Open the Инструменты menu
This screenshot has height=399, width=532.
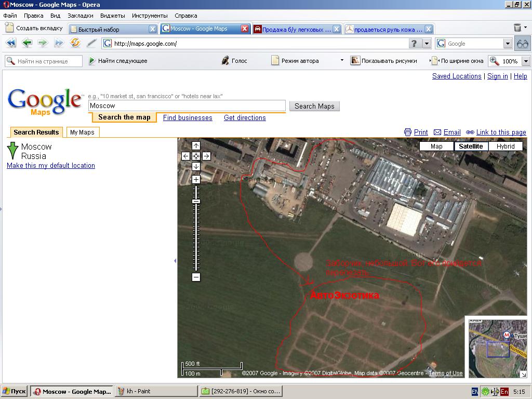click(x=150, y=16)
